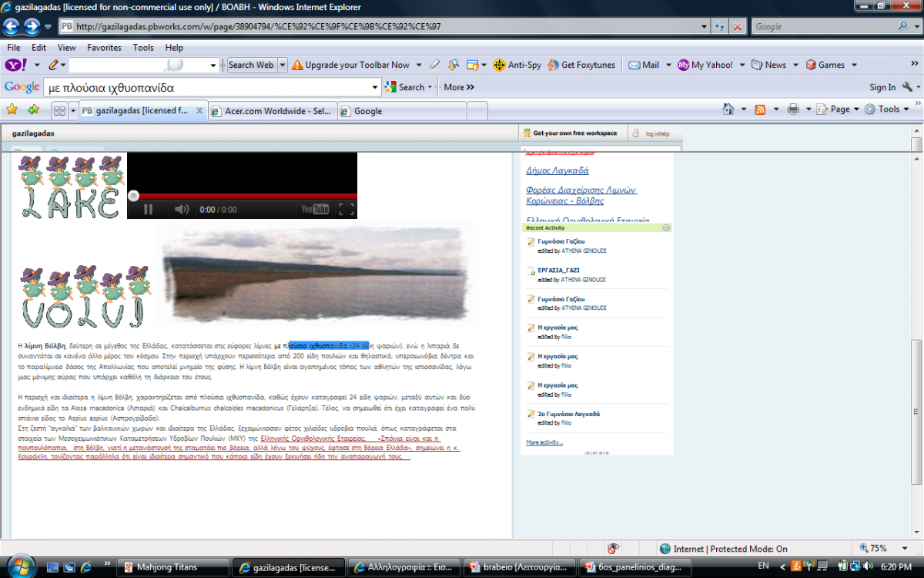Open the Edit menu

pyautogui.click(x=39, y=47)
